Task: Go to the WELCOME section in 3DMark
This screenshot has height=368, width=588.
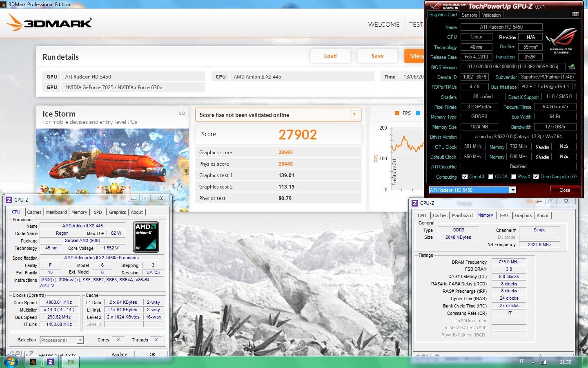Action: click(x=384, y=25)
